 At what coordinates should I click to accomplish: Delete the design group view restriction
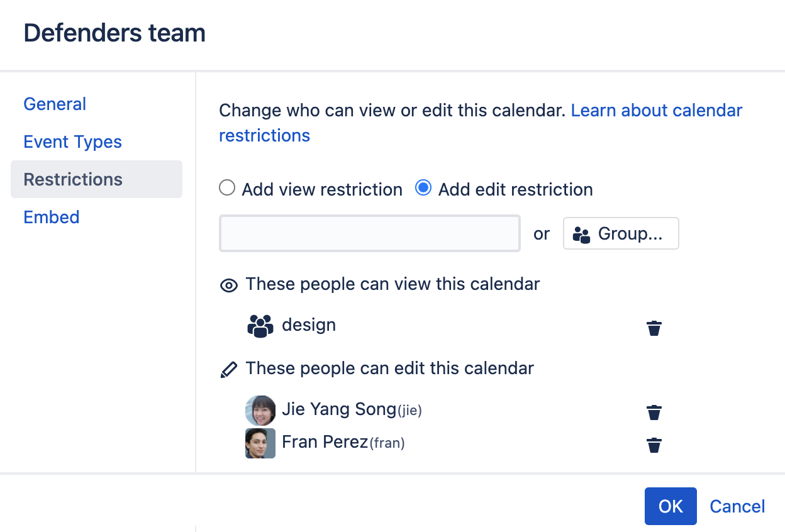click(x=654, y=328)
